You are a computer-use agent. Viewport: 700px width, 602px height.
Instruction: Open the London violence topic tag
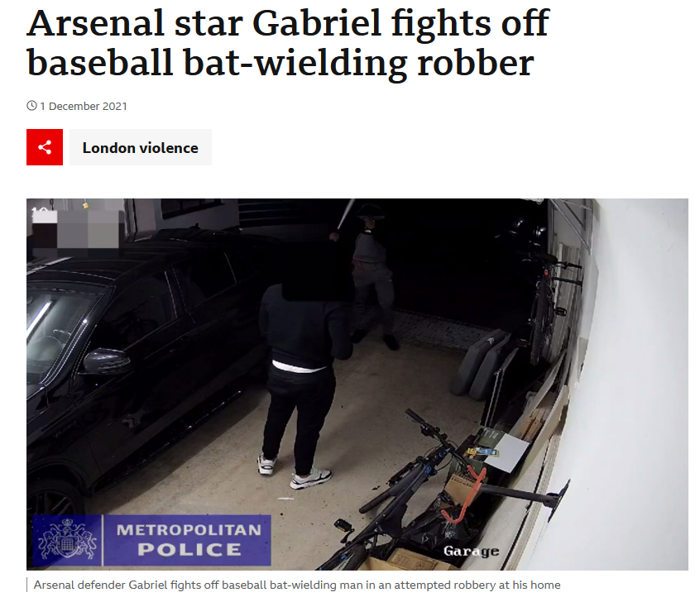140,147
